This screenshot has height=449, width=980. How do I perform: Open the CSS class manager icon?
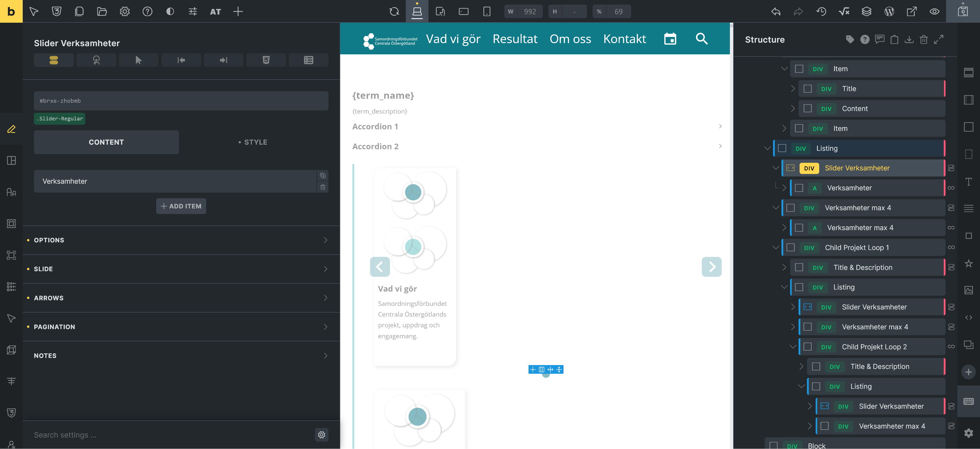[56, 11]
